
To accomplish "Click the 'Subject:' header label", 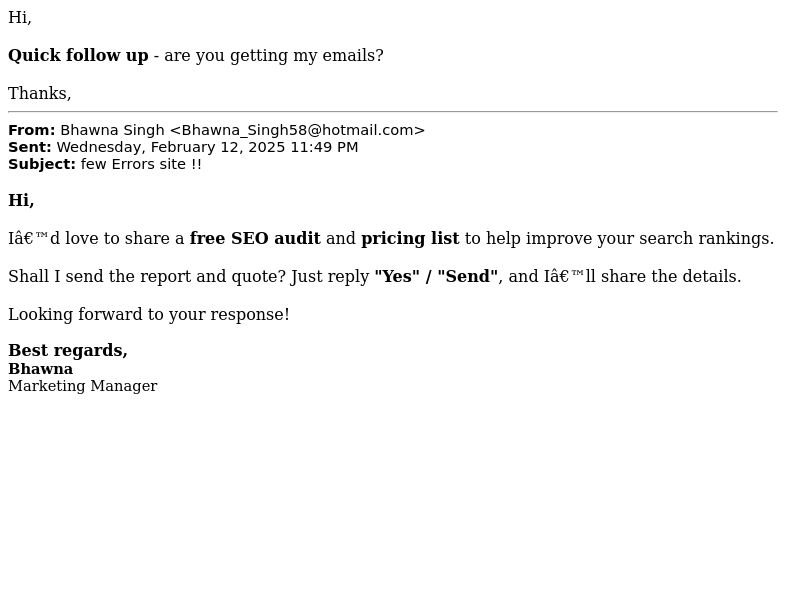I will 42,164.
